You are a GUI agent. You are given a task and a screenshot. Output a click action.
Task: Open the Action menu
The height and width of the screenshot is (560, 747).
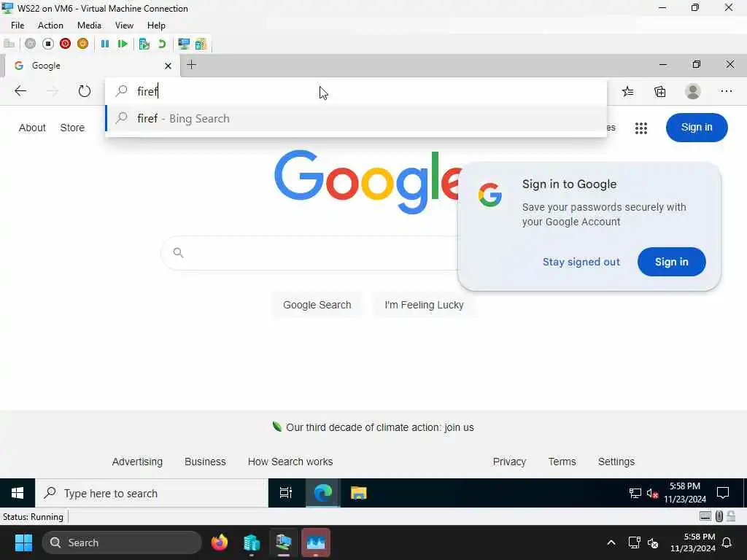pyautogui.click(x=50, y=26)
